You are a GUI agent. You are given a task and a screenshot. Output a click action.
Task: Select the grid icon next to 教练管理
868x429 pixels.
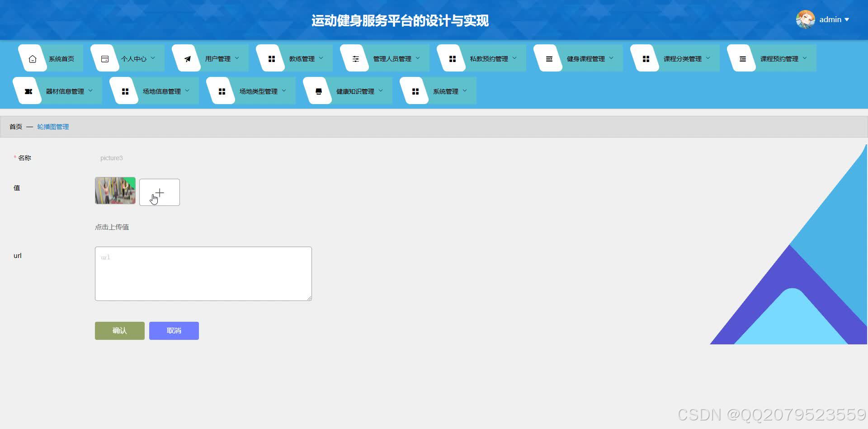(x=272, y=58)
